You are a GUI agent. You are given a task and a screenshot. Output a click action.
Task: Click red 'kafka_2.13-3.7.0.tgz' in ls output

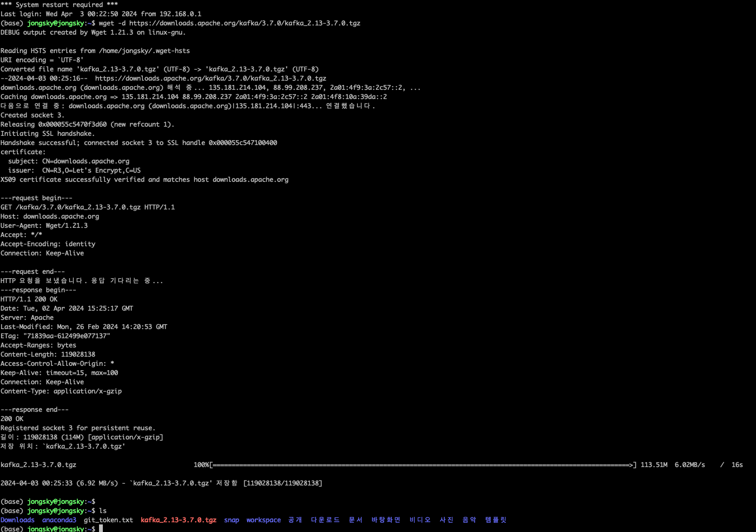(179, 520)
